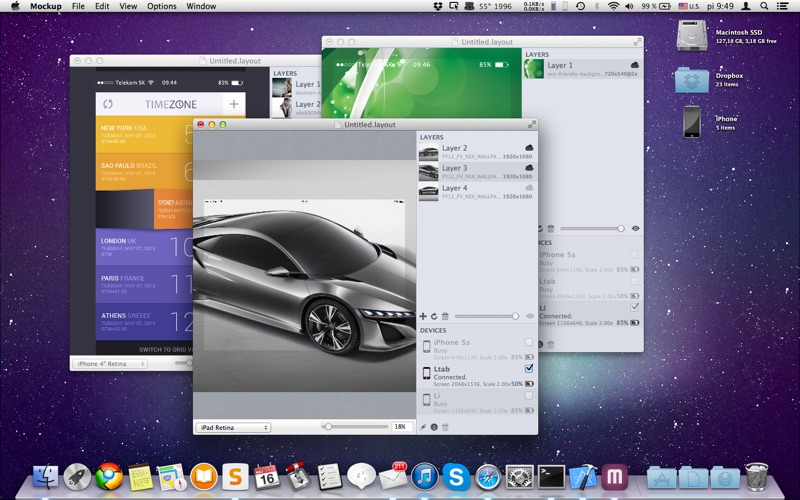Click LONDON UK card in Timezone mockup
The width and height of the screenshot is (800, 500).
click(144, 247)
